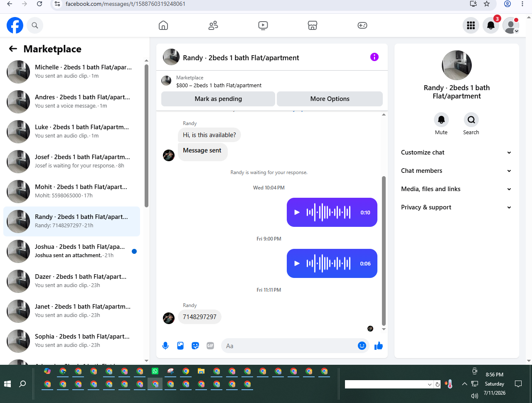
Task: Open Luke's conversation
Action: click(x=71, y=132)
